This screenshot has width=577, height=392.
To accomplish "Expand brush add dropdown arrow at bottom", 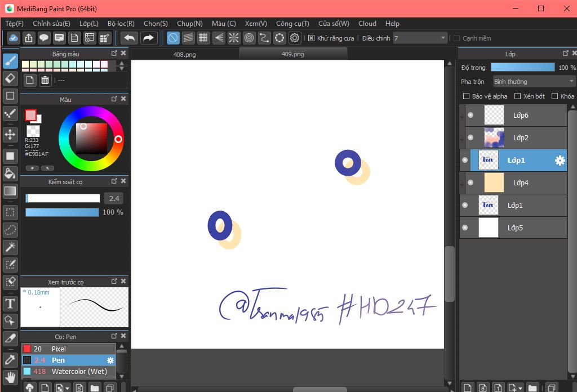I will [67, 388].
